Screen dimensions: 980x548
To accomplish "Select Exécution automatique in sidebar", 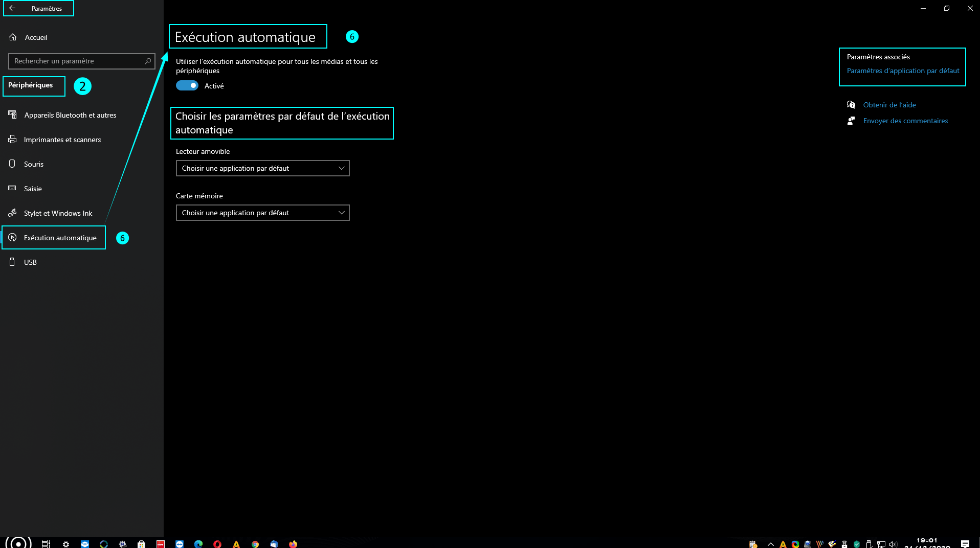I will [60, 238].
